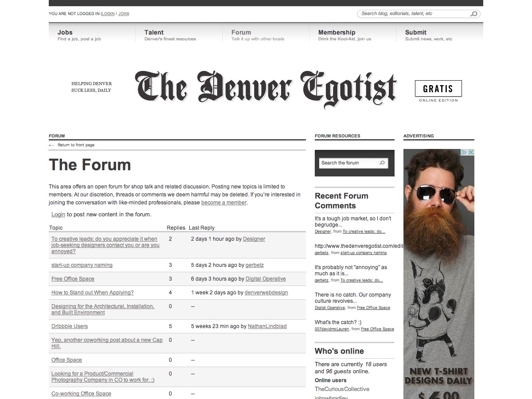Open TheCuriousCollective online user profile
The width and height of the screenshot is (532, 399).
coord(342,389)
